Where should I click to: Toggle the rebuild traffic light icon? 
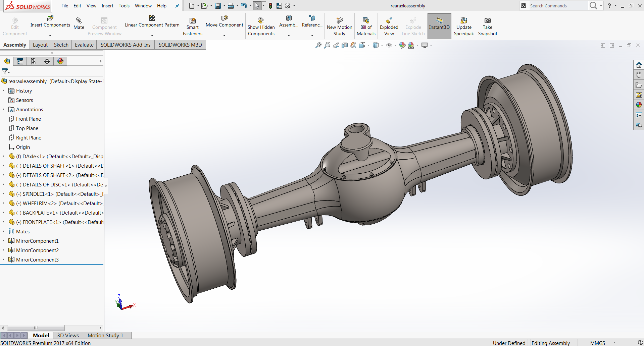[x=270, y=6]
